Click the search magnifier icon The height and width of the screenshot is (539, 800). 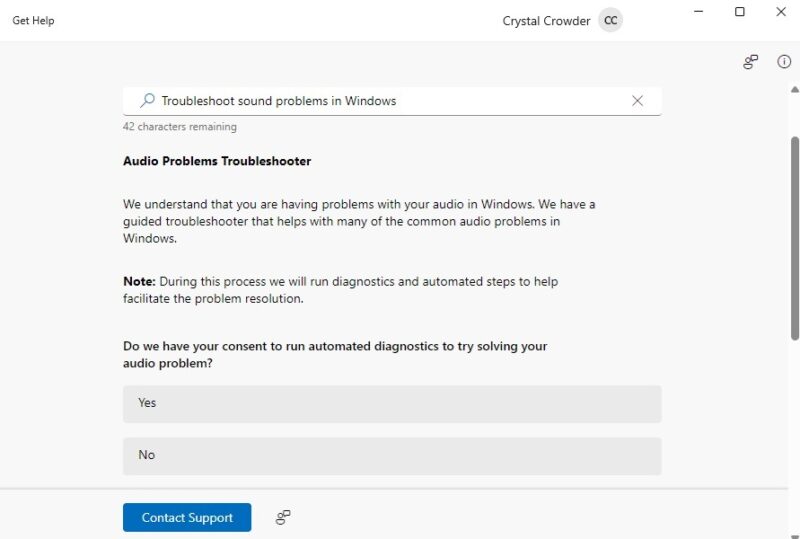pyautogui.click(x=147, y=101)
